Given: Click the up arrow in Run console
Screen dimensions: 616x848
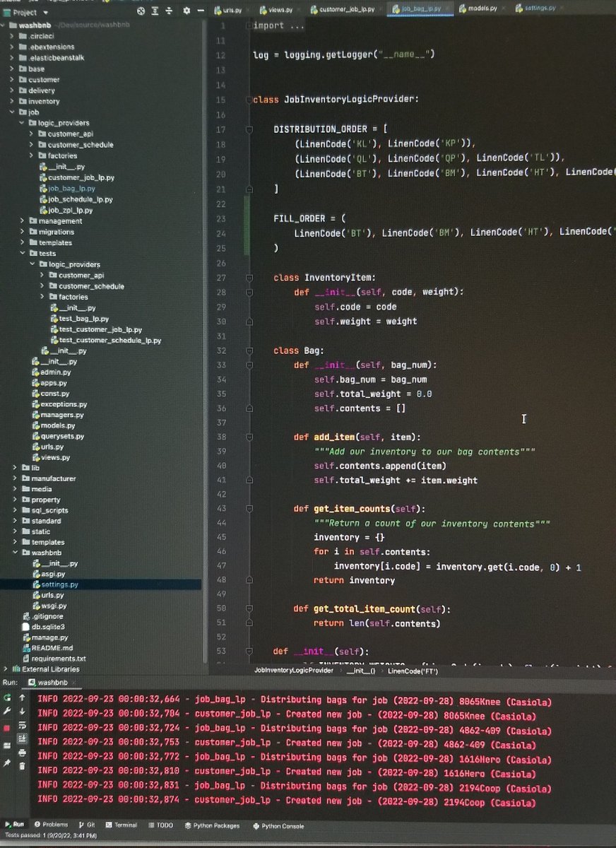Looking at the screenshot, I should click(x=23, y=697).
